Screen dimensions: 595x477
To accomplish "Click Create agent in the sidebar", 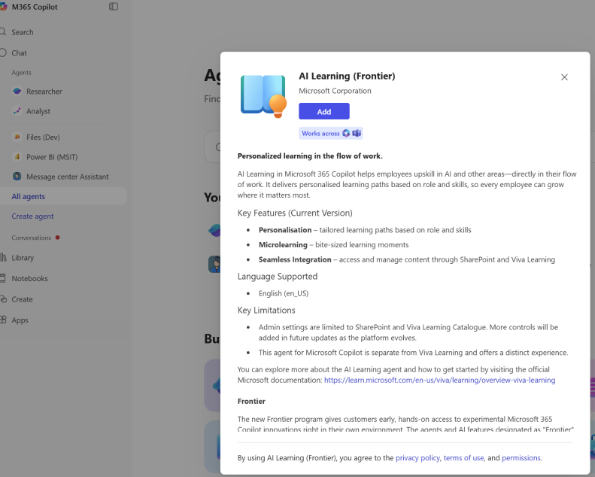I will point(33,216).
